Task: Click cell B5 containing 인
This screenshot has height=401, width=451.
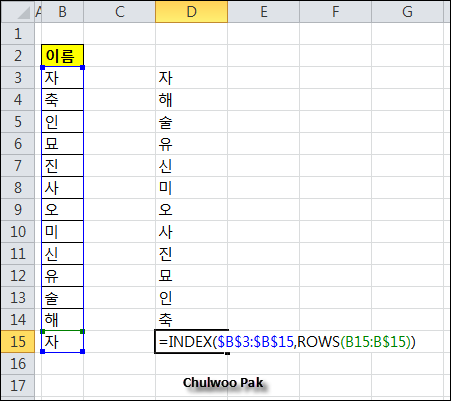Action: (x=62, y=122)
